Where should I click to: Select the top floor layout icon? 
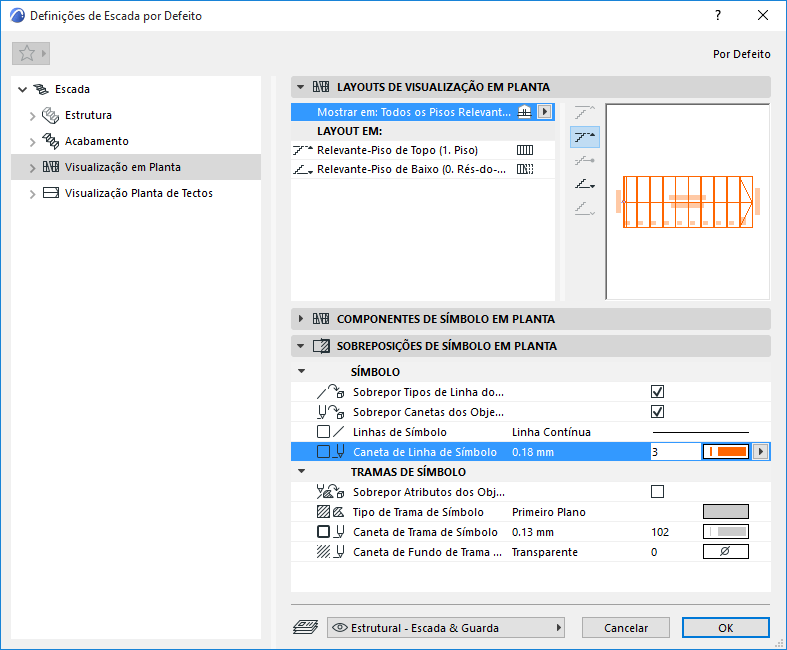pos(585,137)
